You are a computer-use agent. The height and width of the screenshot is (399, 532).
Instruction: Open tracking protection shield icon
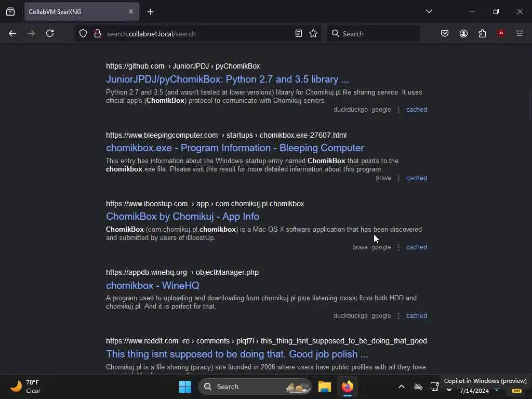click(83, 34)
